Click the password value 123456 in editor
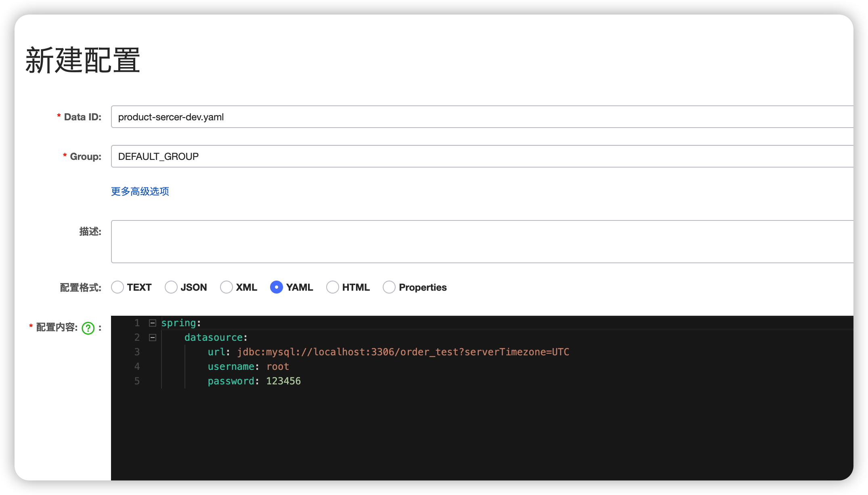The image size is (868, 495). [x=283, y=381]
